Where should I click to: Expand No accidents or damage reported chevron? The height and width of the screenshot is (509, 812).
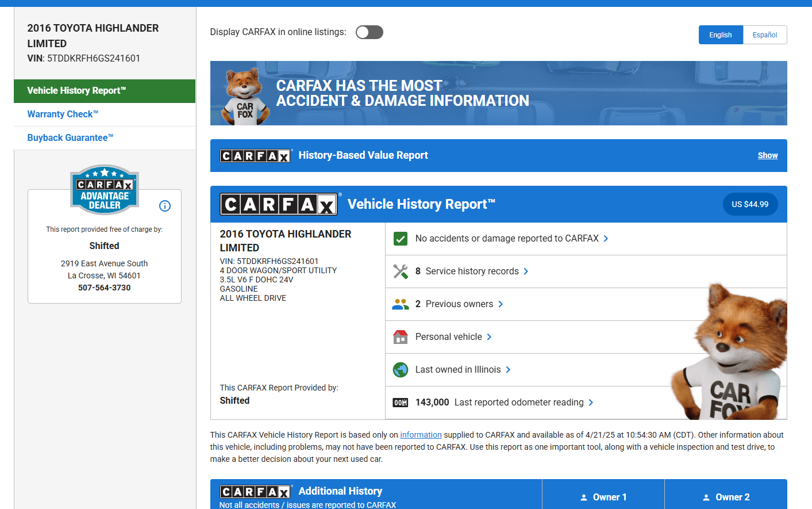(x=606, y=239)
